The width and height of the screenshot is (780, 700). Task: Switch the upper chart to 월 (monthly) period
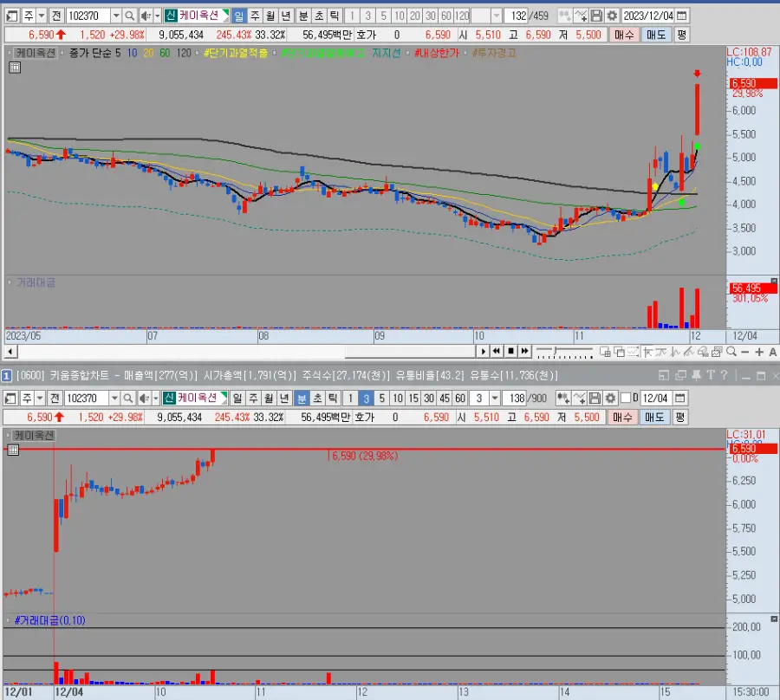pyautogui.click(x=270, y=16)
